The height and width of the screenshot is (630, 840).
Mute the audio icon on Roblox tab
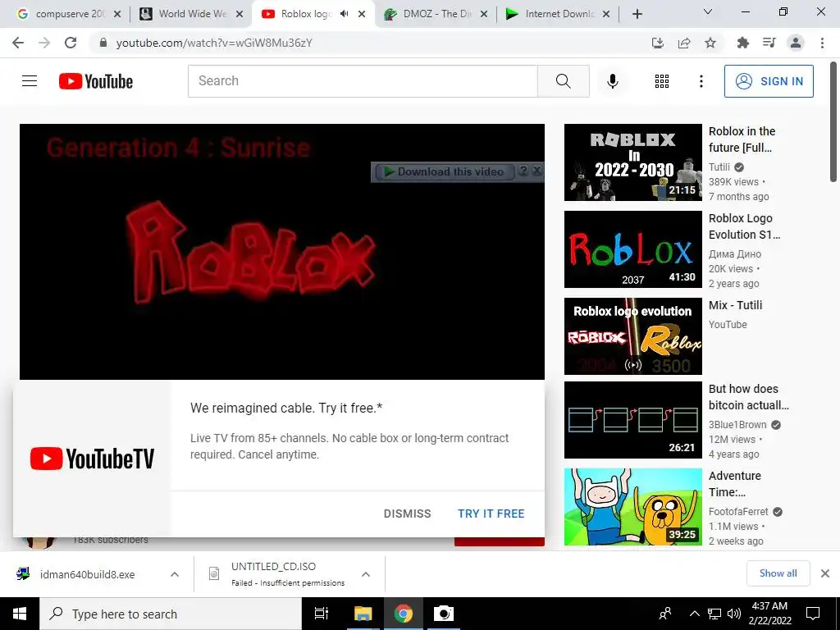[345, 14]
